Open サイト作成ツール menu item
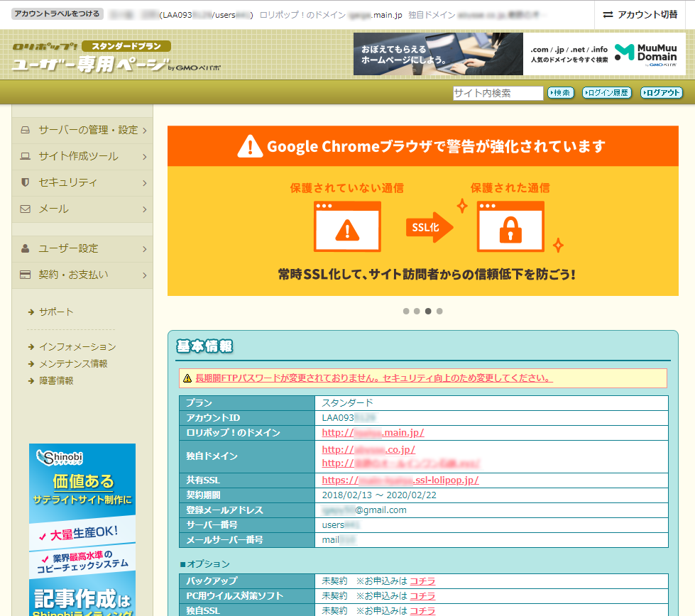The image size is (695, 616). [82, 156]
